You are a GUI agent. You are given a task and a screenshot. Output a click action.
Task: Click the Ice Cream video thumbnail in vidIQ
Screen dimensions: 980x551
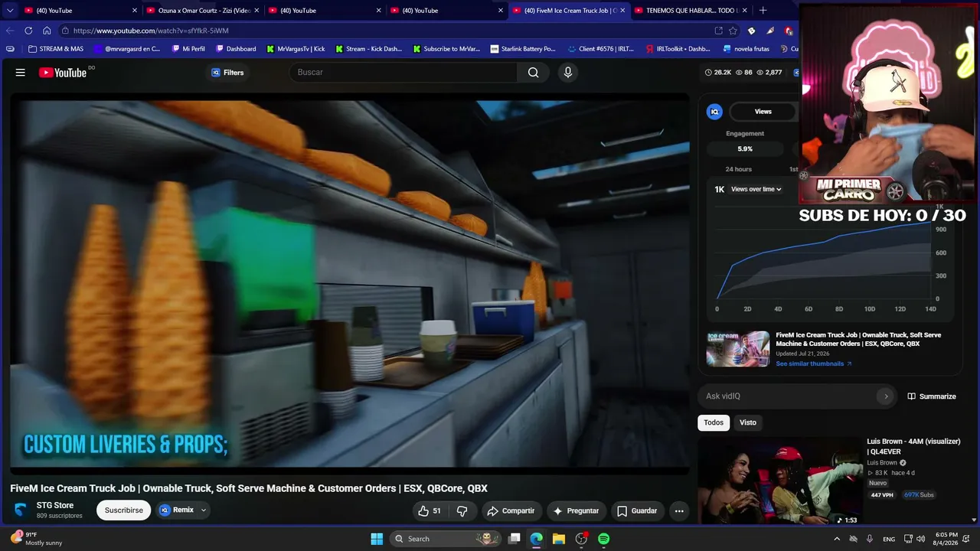(x=738, y=349)
